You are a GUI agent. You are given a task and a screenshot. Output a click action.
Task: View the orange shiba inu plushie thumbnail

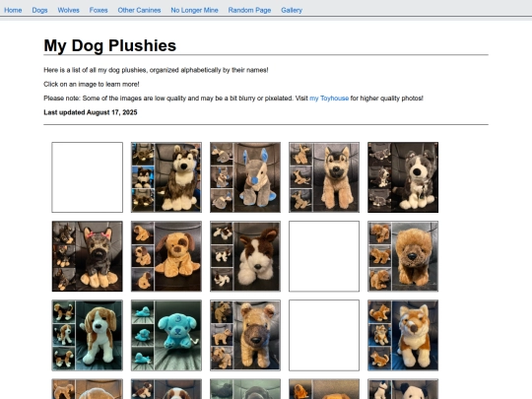(403, 335)
